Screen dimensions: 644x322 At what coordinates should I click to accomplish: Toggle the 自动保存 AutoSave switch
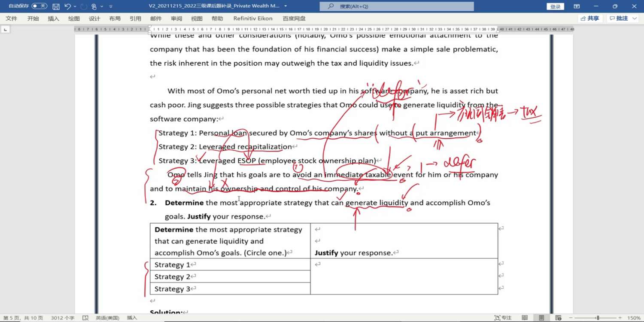coord(39,6)
